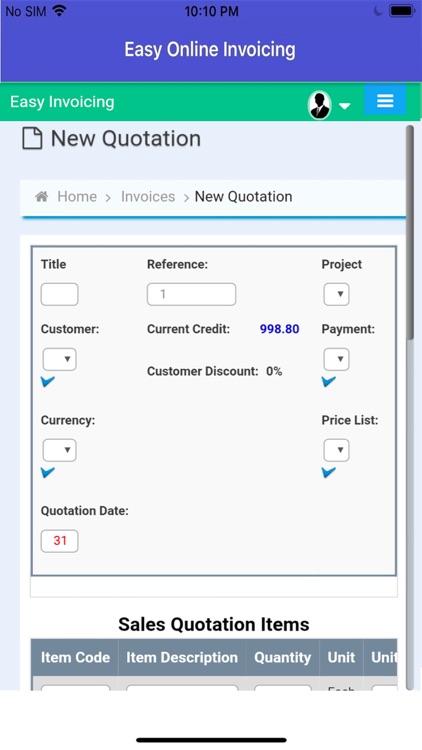This screenshot has width=422, height=750.
Task: Click the Easy Invoicing brand link
Action: point(62,102)
